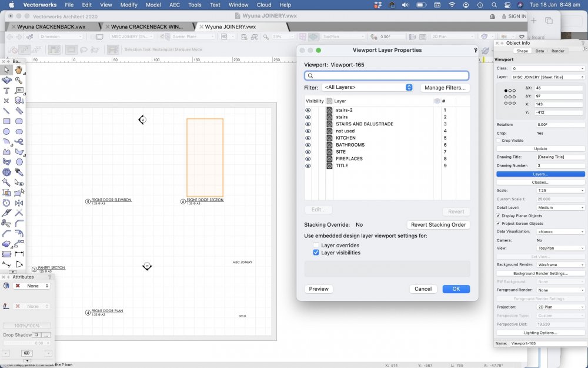Viewport: 588px width, 368px height.
Task: Switch to Wyuna CRACKENBACK.vwx tab
Action: [x=52, y=26]
